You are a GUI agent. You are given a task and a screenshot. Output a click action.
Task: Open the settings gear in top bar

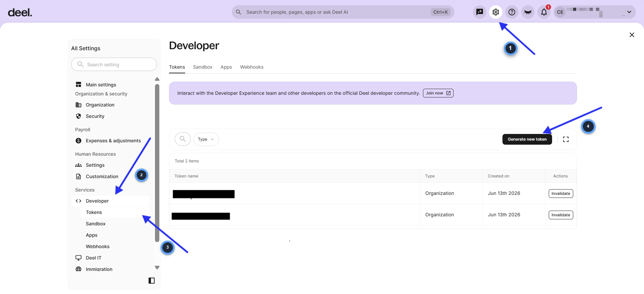495,12
